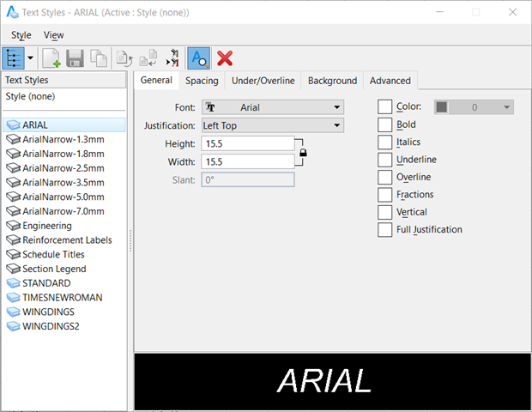
Task: Open the Under/Overline tab
Action: tap(263, 81)
